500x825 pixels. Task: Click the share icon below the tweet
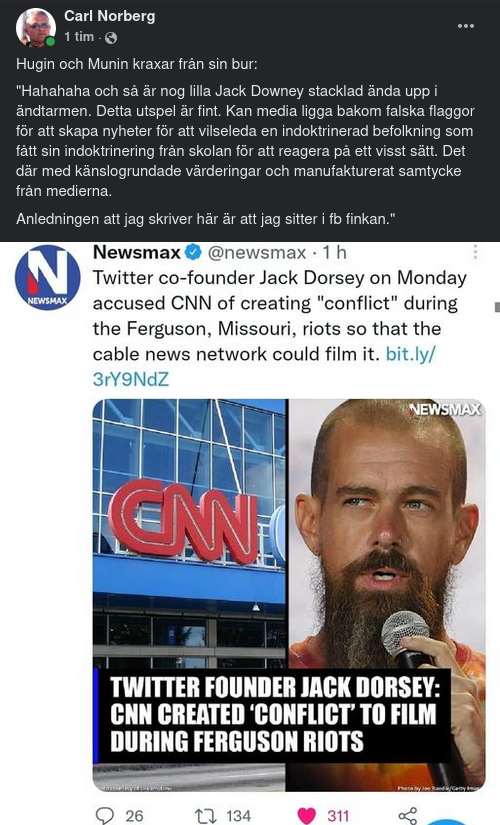(408, 816)
